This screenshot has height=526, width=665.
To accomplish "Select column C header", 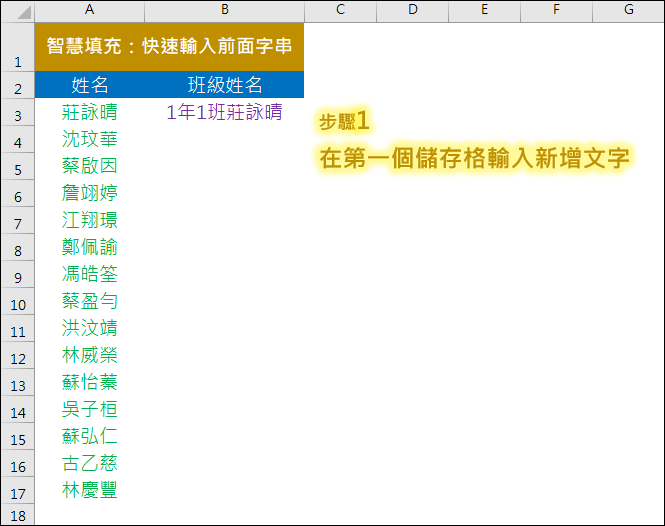I will [x=340, y=11].
